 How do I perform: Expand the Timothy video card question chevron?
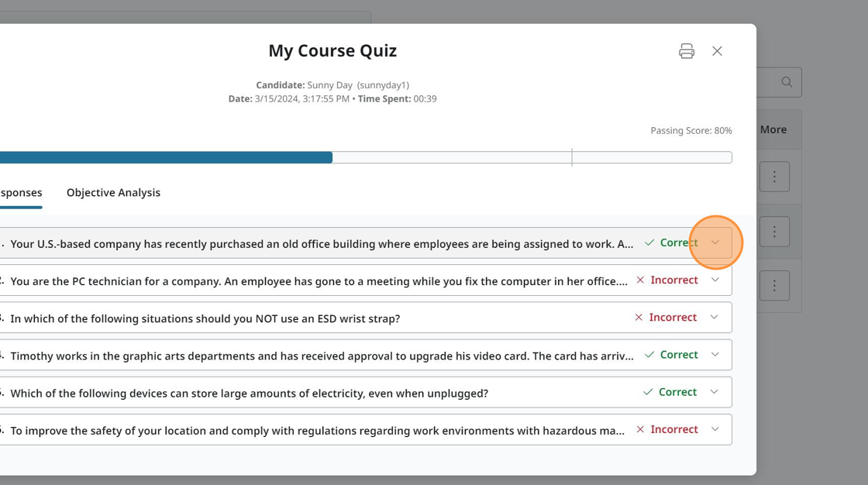click(x=715, y=355)
